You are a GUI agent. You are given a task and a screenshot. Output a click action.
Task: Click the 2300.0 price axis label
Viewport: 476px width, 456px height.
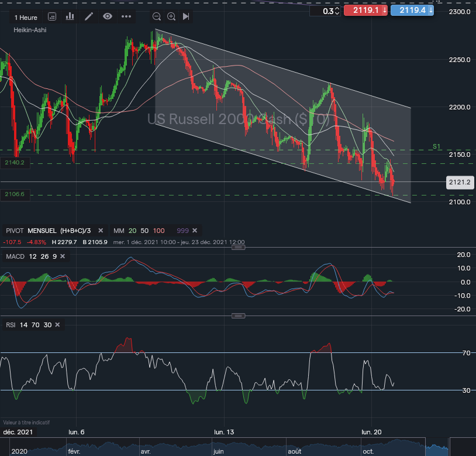[460, 12]
